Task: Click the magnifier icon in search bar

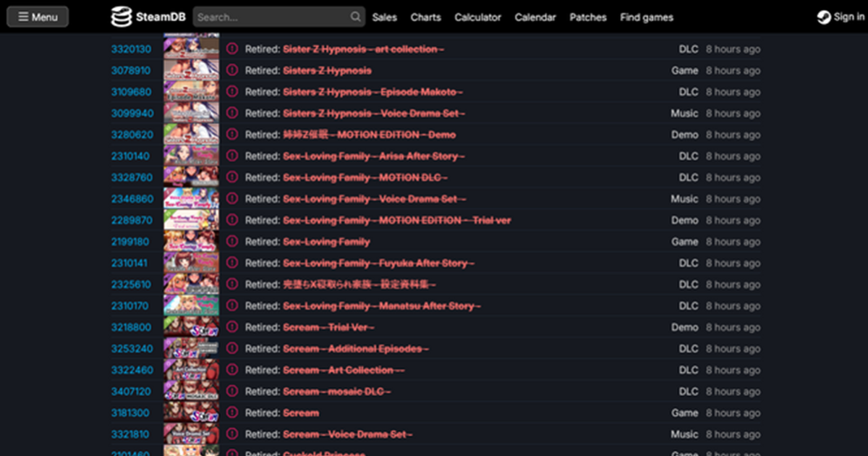Action: (x=355, y=17)
